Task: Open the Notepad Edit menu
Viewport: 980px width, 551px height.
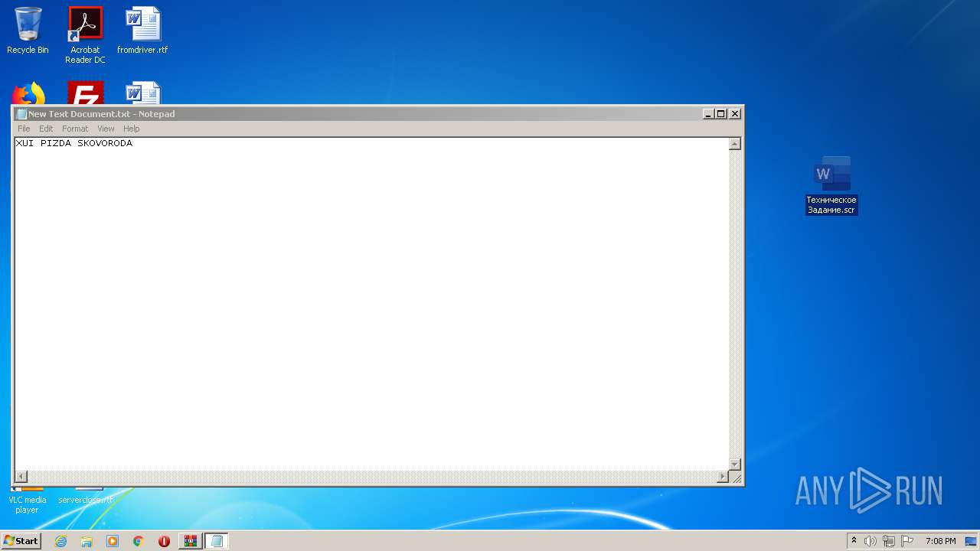Action: click(46, 129)
